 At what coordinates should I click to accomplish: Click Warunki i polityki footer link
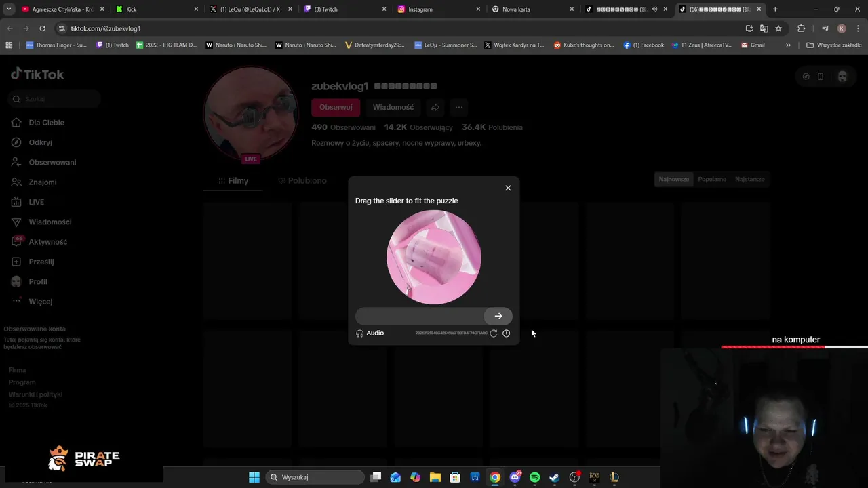(35, 394)
